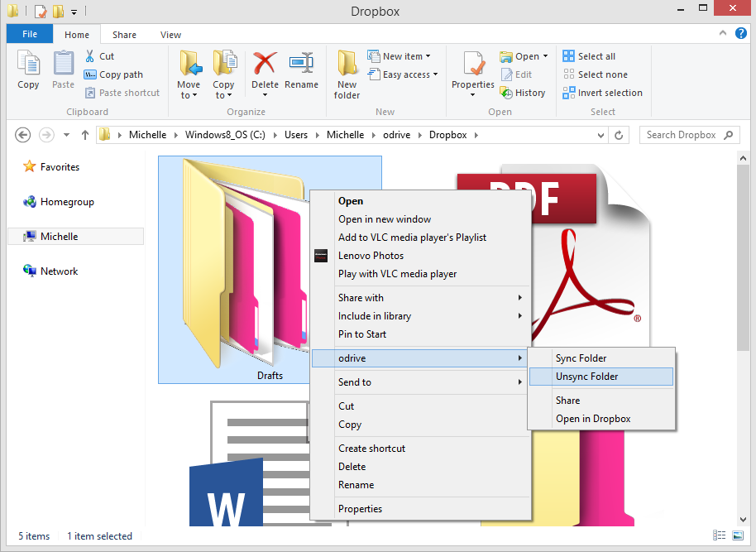Collapse the ribbon with chevron
Image resolution: width=756 pixels, height=552 pixels.
(723, 33)
